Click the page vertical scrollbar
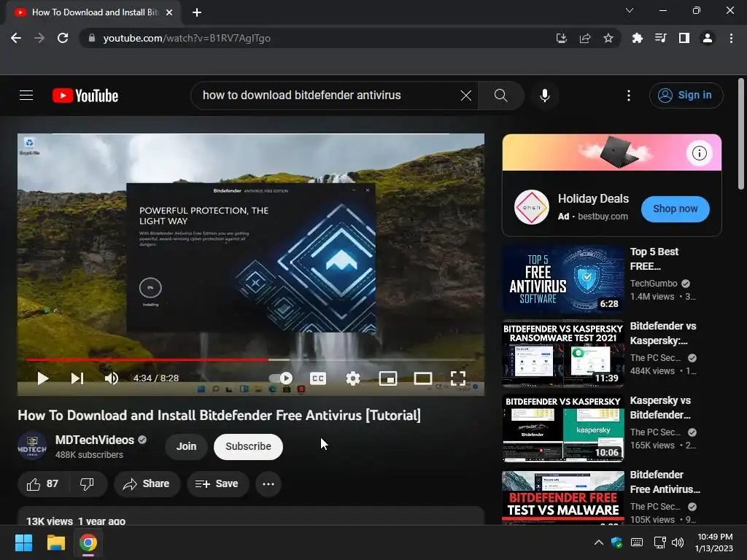 [741, 133]
